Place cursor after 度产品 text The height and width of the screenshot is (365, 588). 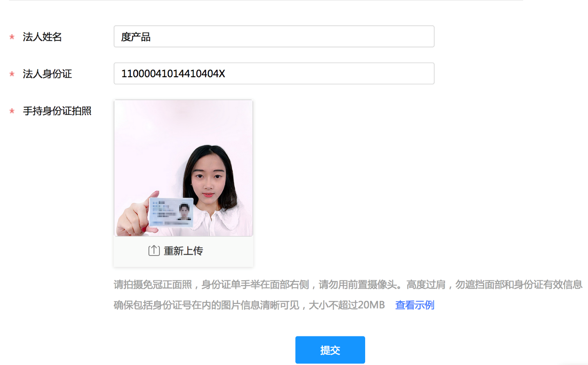point(151,37)
